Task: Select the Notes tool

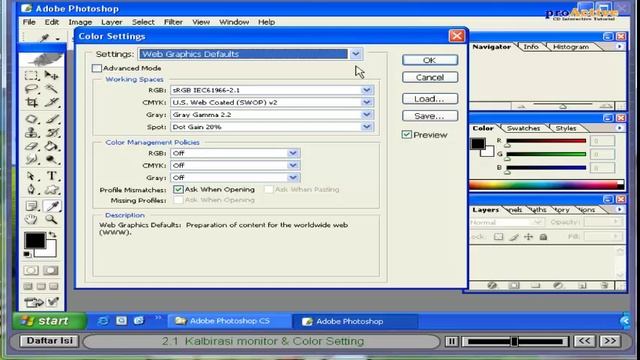Action: pyautogui.click(x=31, y=206)
